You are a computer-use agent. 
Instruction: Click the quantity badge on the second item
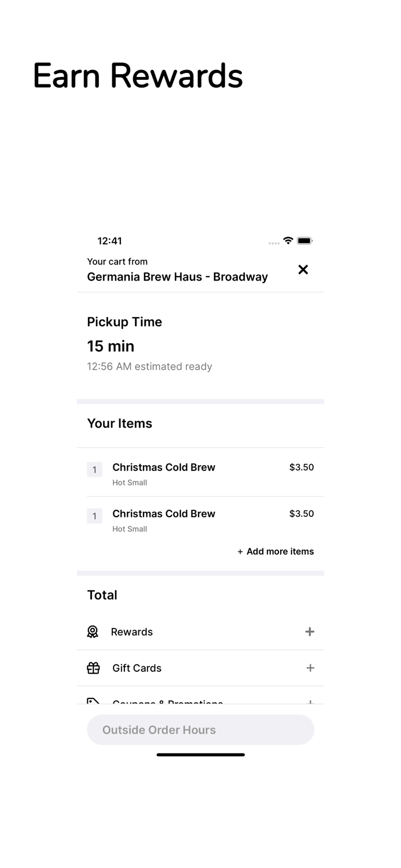point(94,516)
